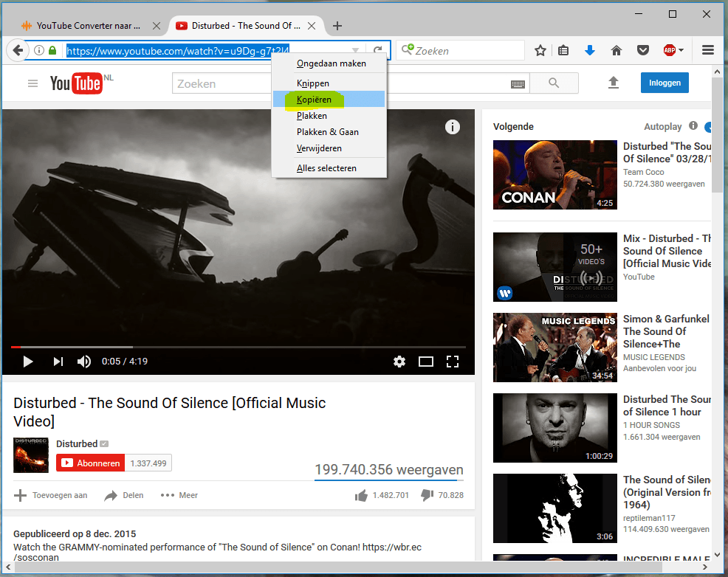
Task: Click the YouTube search magnifier button
Action: 554,83
